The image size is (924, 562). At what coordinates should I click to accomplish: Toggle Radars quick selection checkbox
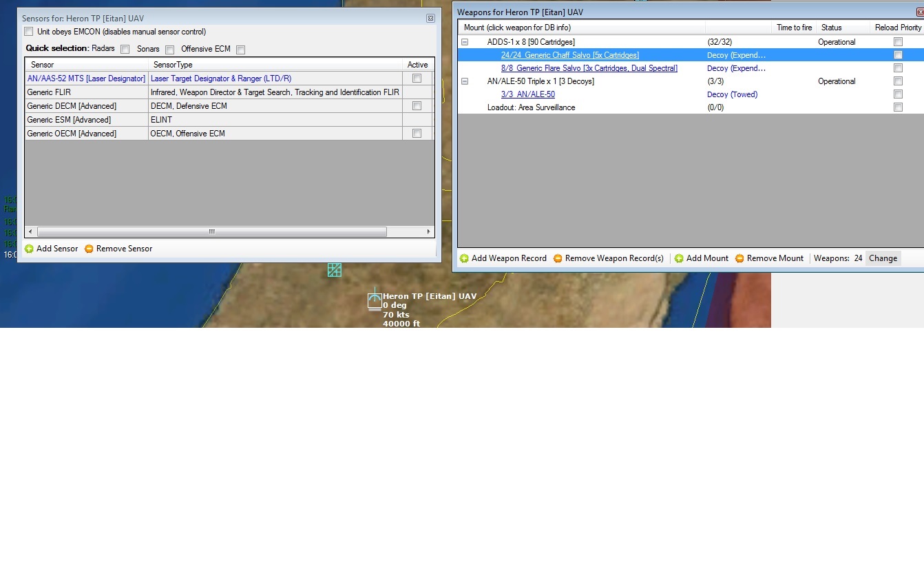[125, 49]
